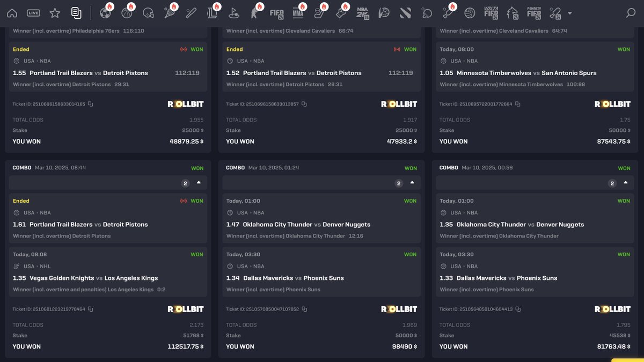Select the 98490 $ winnings amount

(x=405, y=347)
